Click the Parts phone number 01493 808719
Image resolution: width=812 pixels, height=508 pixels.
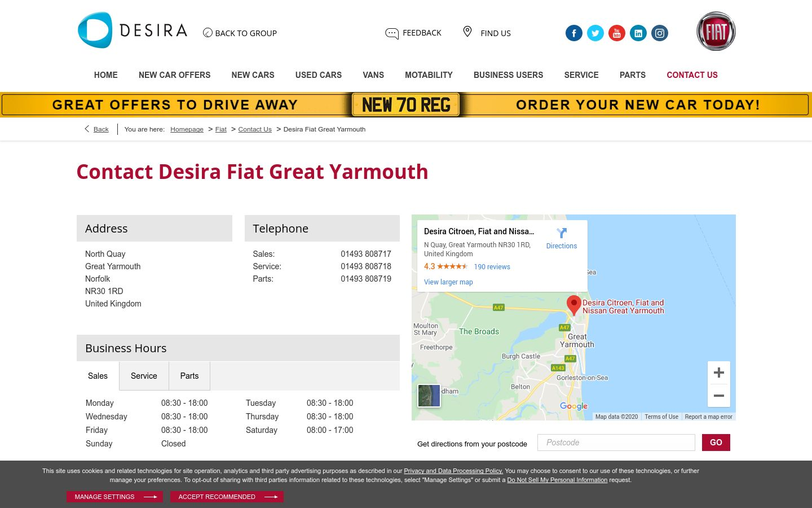click(x=366, y=279)
